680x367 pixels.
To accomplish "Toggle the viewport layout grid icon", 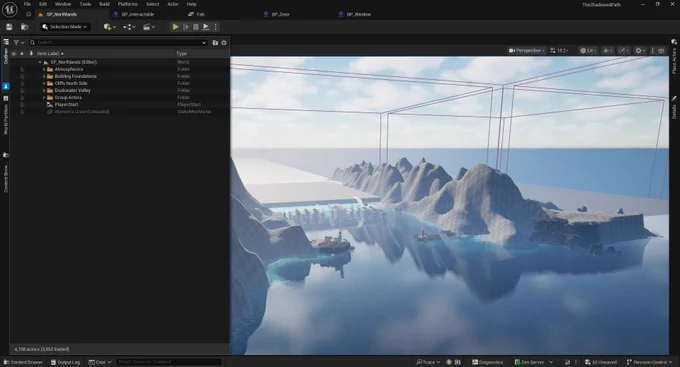I will 661,51.
